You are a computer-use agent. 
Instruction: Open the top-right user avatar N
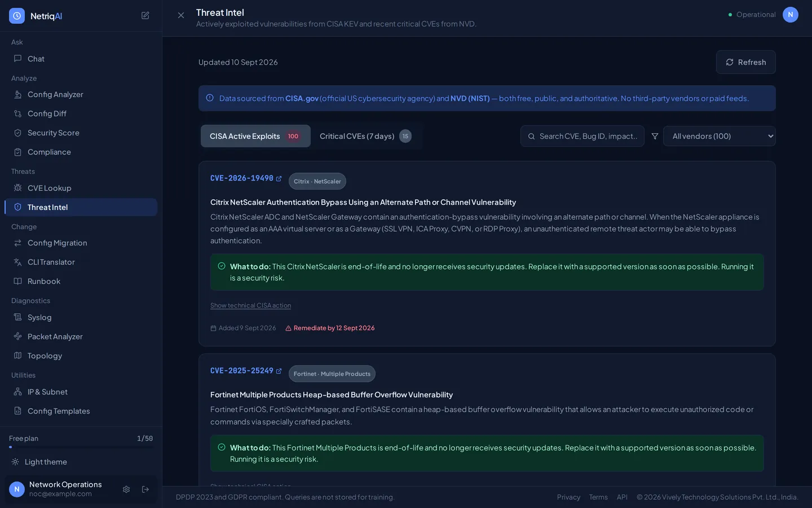tap(791, 15)
